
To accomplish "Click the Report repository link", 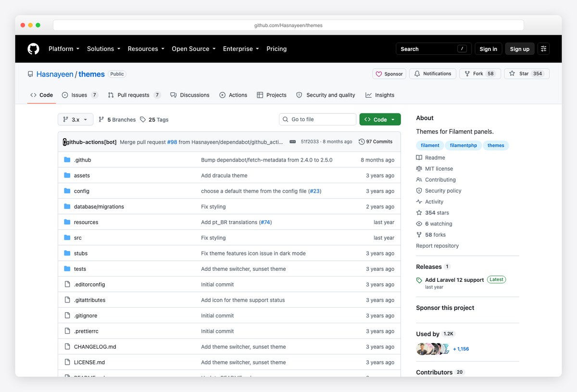I will (x=438, y=246).
